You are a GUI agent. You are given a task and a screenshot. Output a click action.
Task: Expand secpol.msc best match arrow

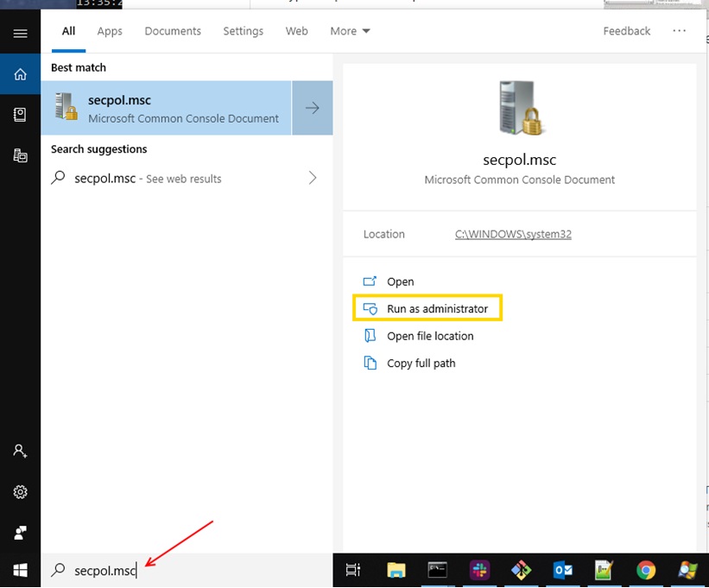[x=313, y=108]
